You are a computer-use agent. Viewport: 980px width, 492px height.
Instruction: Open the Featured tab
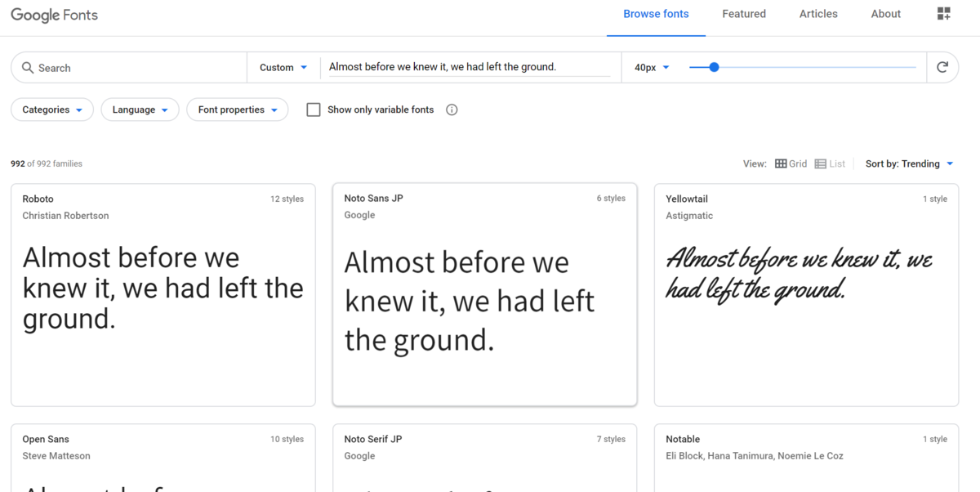(x=744, y=14)
